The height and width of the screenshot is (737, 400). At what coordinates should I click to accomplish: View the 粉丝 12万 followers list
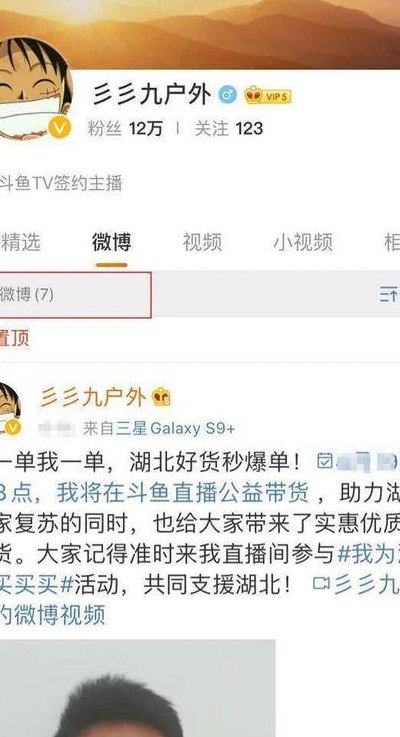click(x=125, y=128)
